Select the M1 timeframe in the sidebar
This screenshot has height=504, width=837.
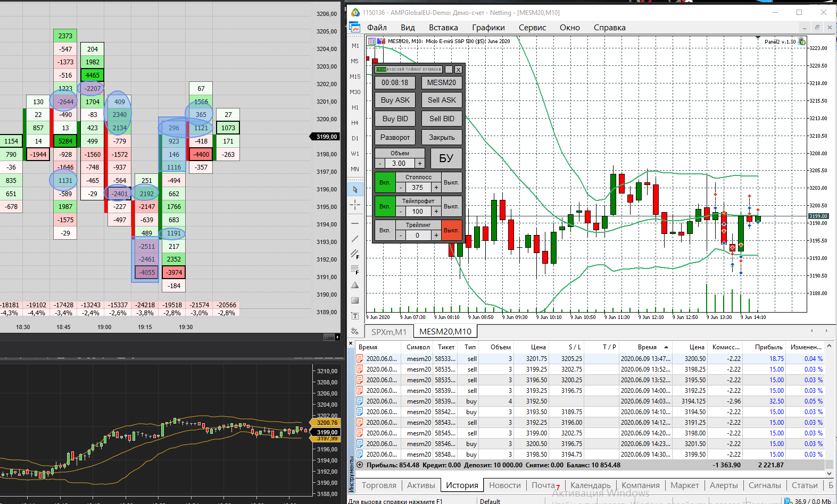point(355,46)
